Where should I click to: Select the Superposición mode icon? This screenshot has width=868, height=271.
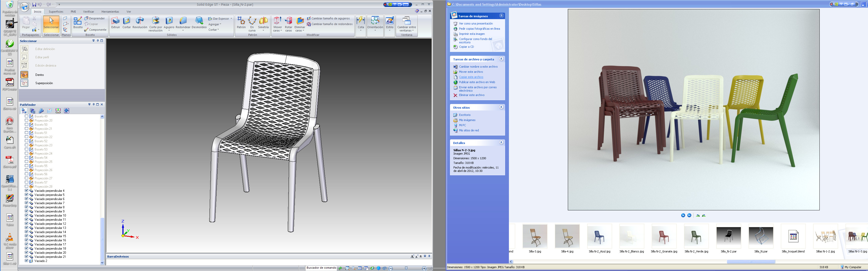click(x=24, y=83)
